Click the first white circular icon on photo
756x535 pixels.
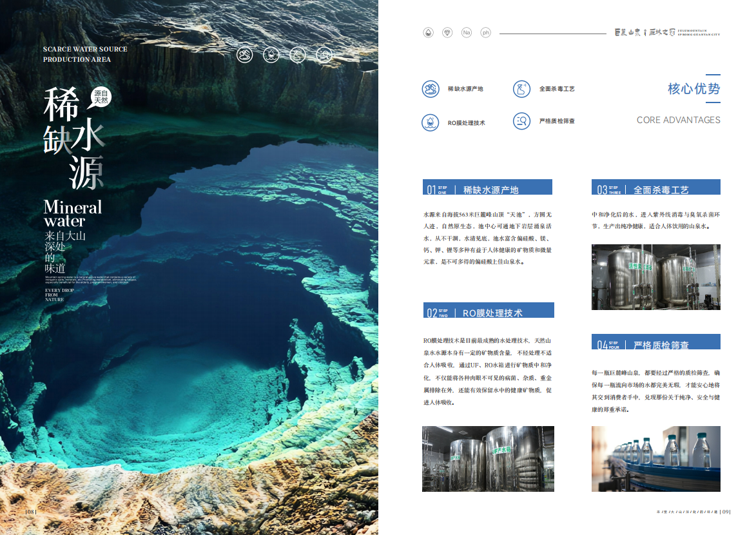point(245,55)
